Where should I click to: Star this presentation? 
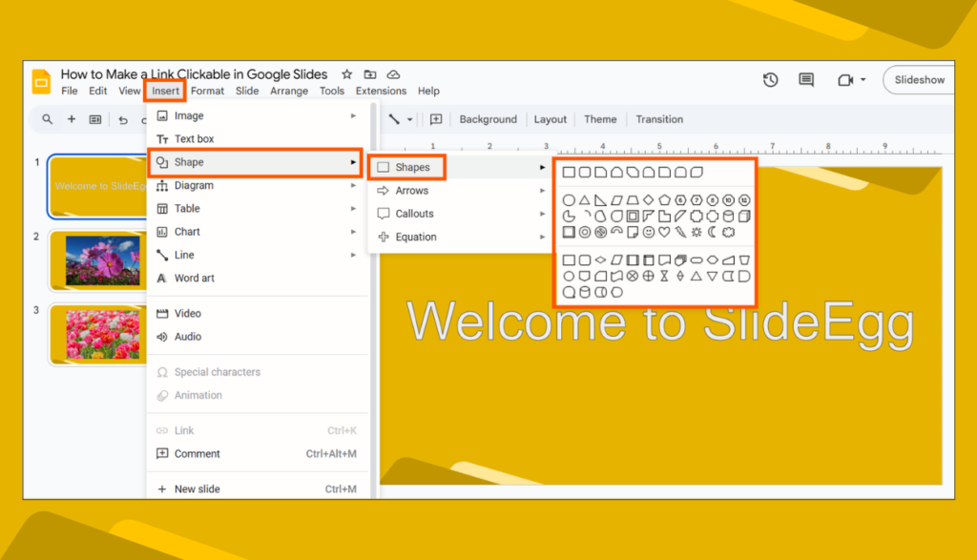pyautogui.click(x=345, y=73)
